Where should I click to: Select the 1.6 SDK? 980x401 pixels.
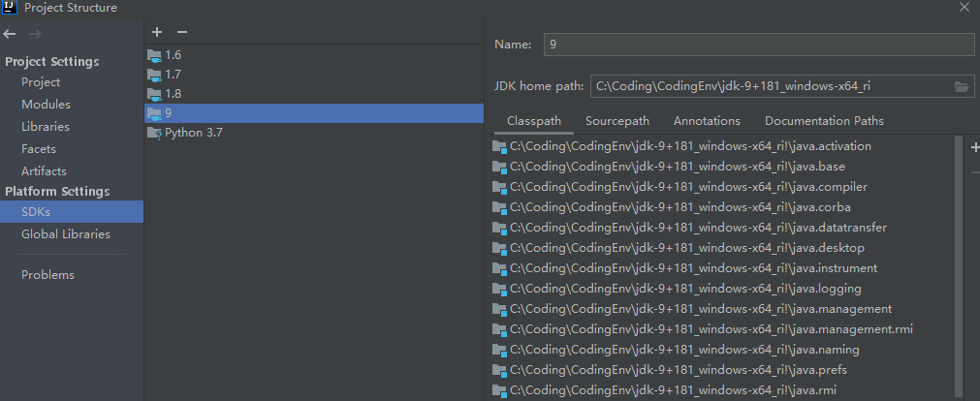click(314, 55)
